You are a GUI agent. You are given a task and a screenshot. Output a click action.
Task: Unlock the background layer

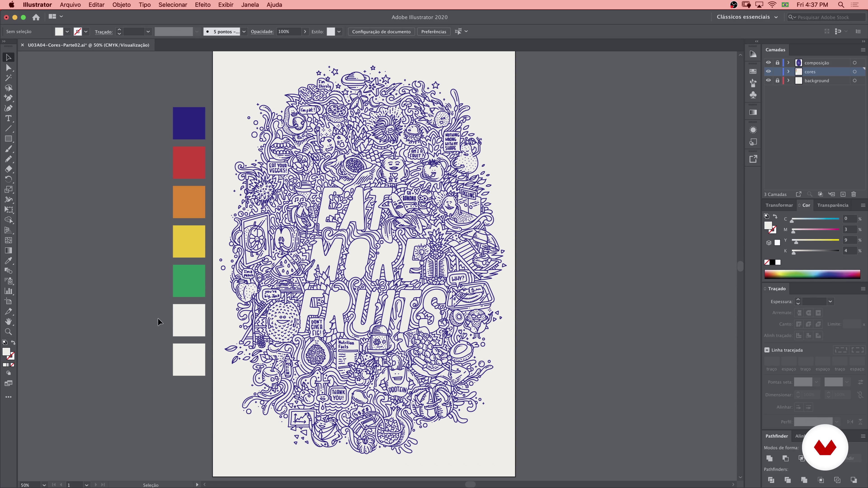[777, 80]
